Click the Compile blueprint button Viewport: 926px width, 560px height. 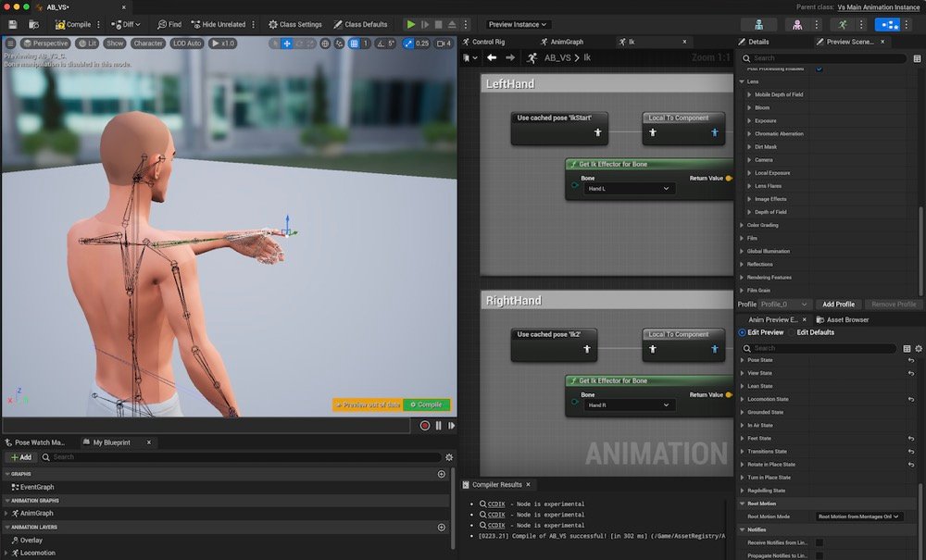[73, 24]
